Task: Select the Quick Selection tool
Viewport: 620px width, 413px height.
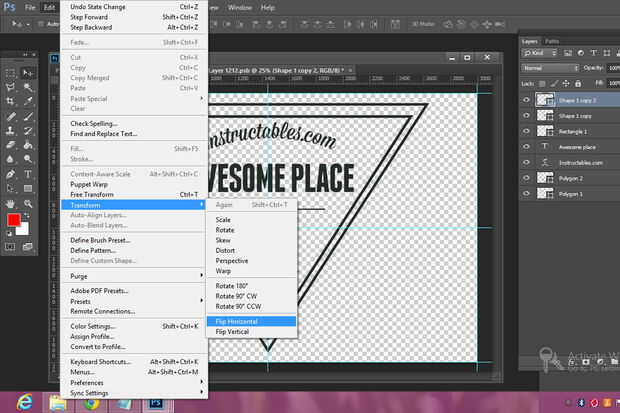Action: pyautogui.click(x=28, y=87)
